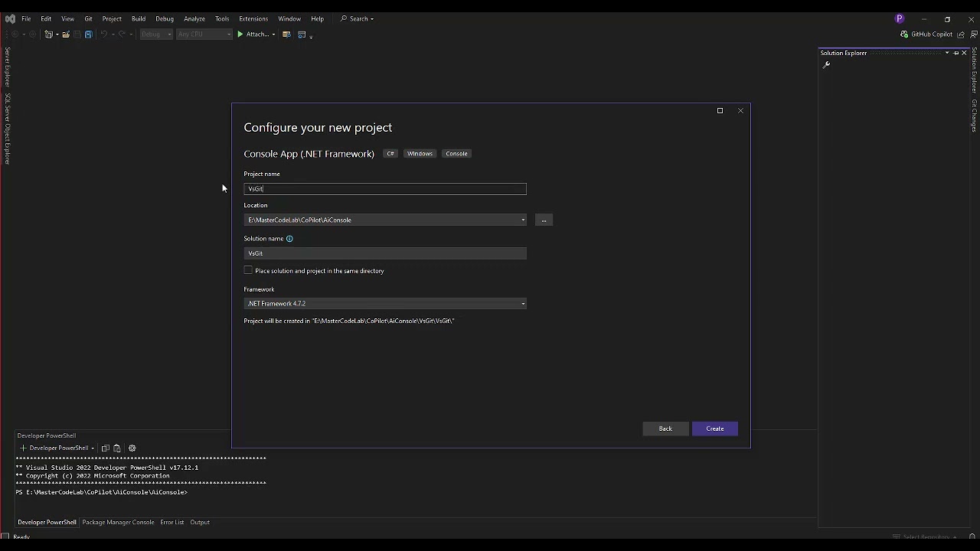Open the GitHub Copilot badge

click(926, 34)
